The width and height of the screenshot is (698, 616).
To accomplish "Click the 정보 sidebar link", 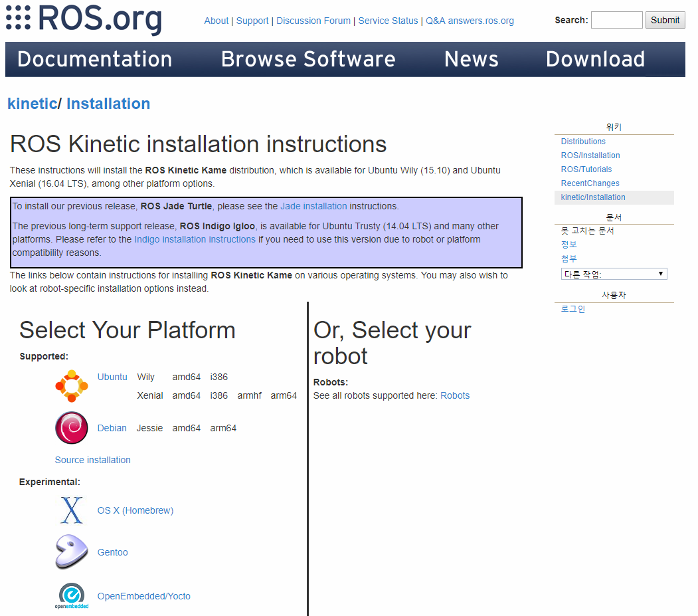I will [568, 245].
